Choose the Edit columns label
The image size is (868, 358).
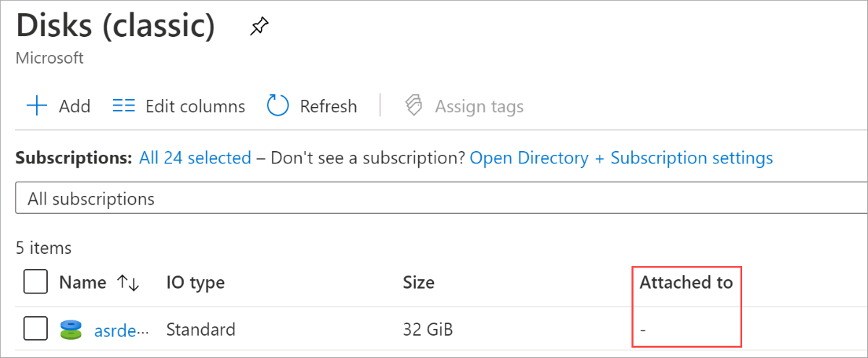tap(195, 106)
